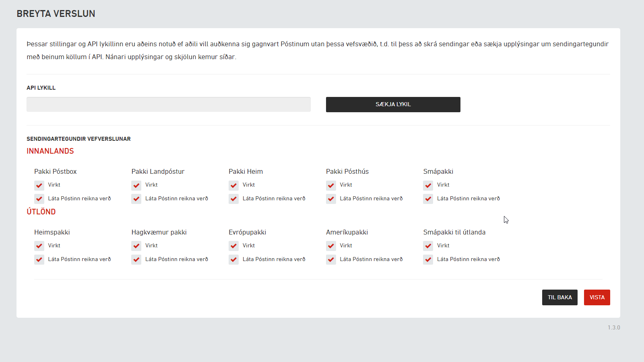Toggle Láta Póstinn reikna verð for Pakki Heim

pyautogui.click(x=234, y=199)
